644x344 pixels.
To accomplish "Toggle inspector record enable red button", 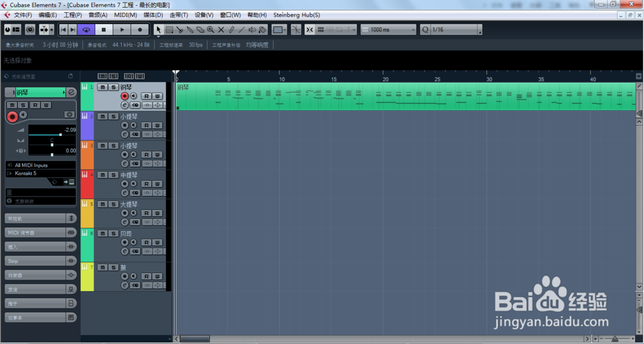I will (x=12, y=117).
